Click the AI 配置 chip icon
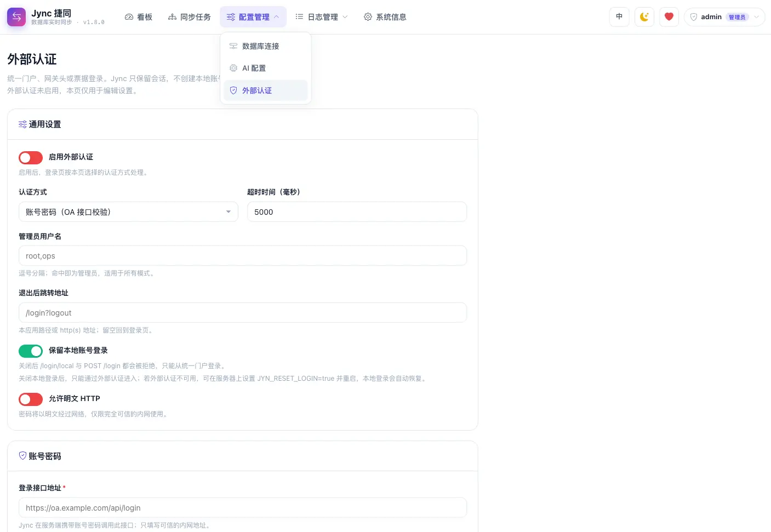The height and width of the screenshot is (532, 771). click(x=233, y=68)
